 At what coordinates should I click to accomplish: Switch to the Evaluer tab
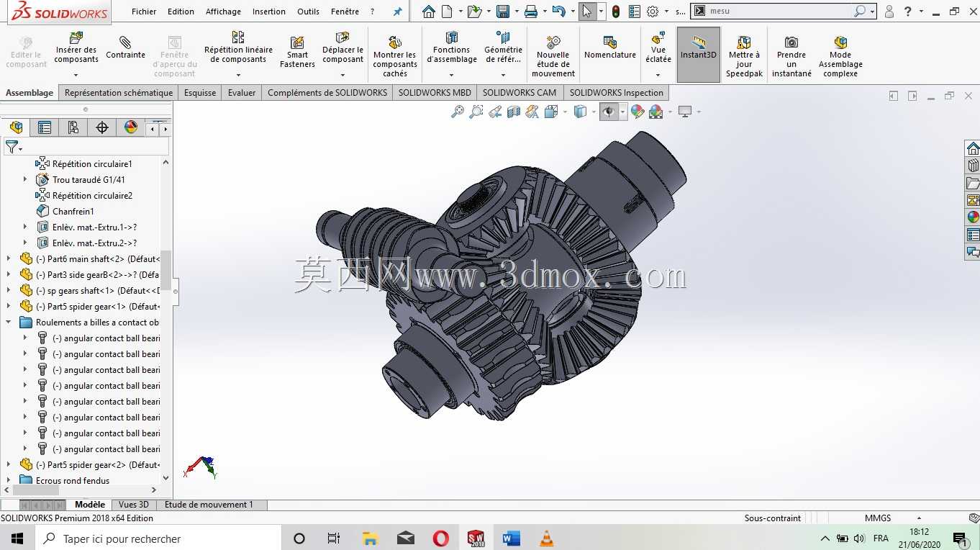click(x=242, y=93)
